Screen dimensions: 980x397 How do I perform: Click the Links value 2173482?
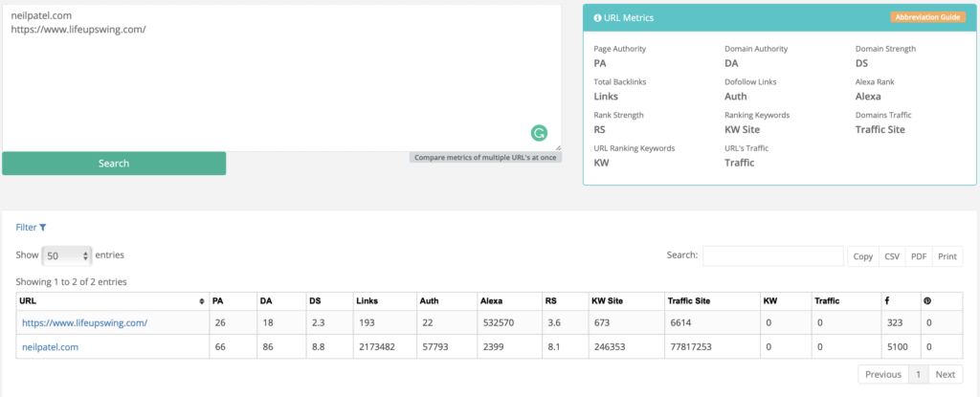pos(375,347)
